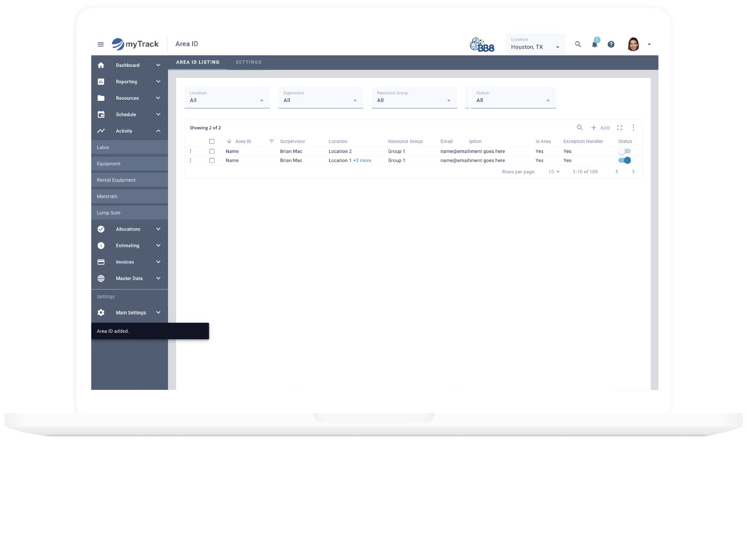The image size is (747, 560).
Task: Click the 'Showing 2 of 2' text
Action: [205, 128]
